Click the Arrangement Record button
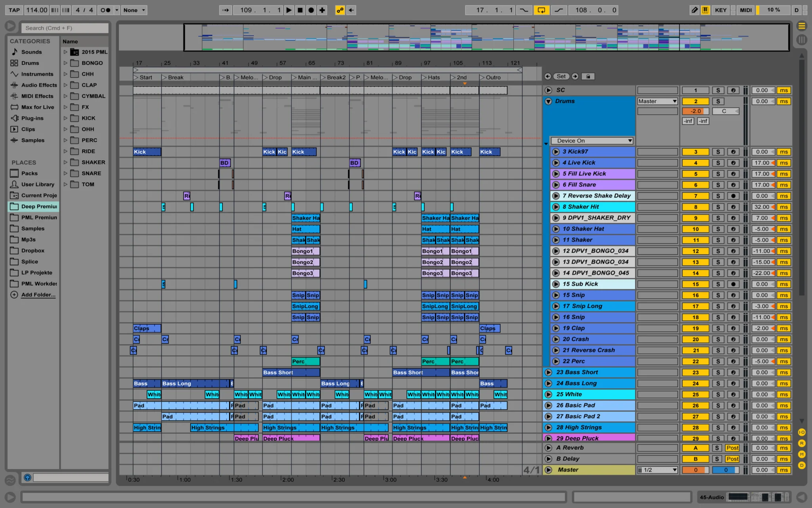 click(311, 10)
